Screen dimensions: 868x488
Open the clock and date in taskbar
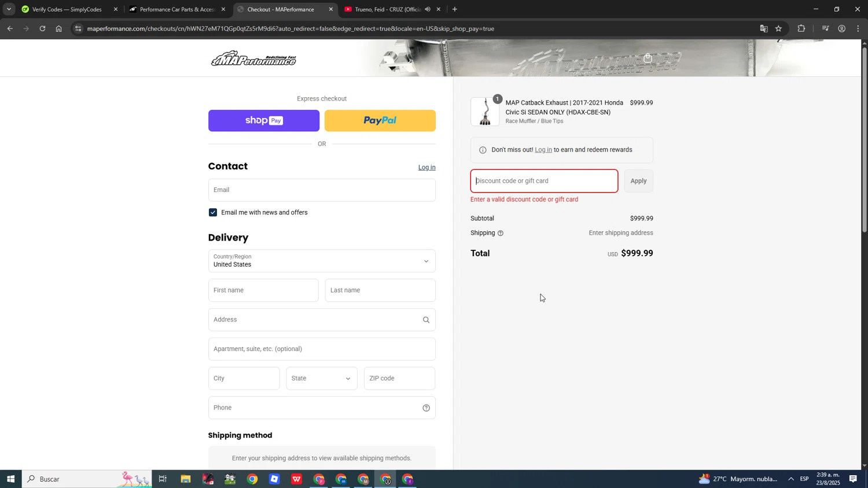pos(828,479)
